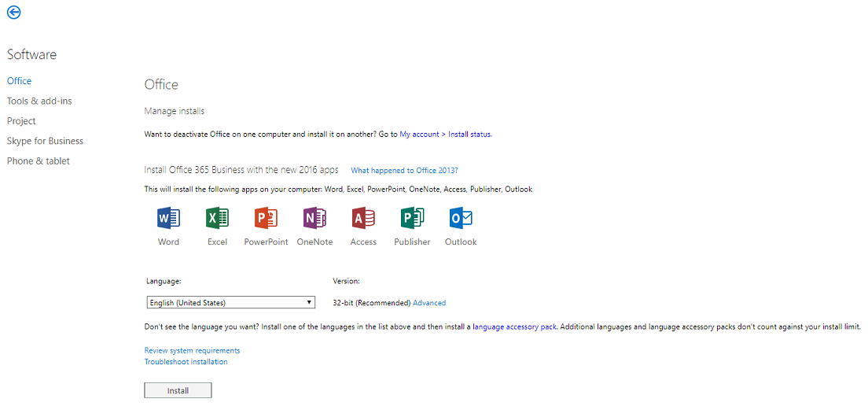Click the Advanced version link
This screenshot has width=868, height=406.
pyautogui.click(x=429, y=303)
